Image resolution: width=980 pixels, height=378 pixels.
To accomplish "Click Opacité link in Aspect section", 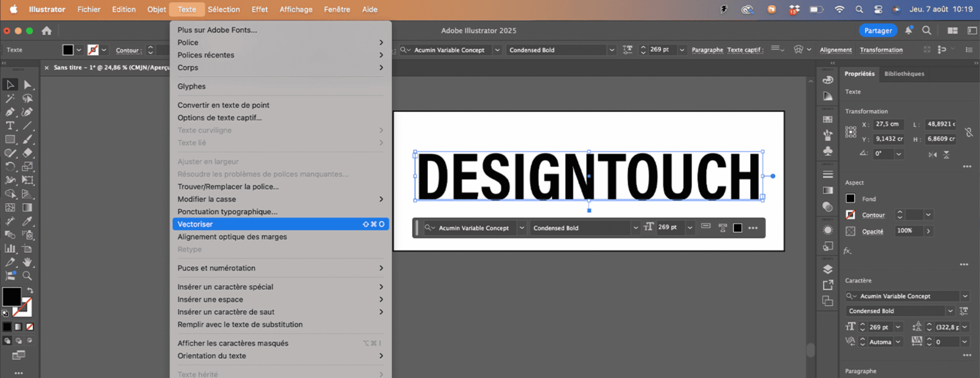I will click(872, 231).
